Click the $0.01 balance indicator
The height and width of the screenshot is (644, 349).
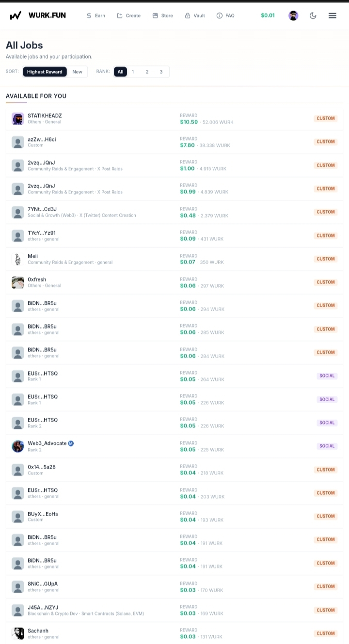(268, 16)
